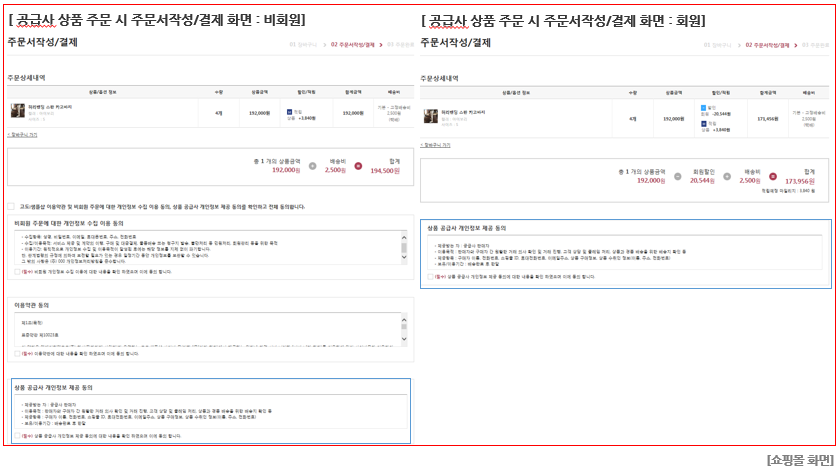
Task: Check the 비회원 개인정보 수집 이용 agreement checkbox
Action: pyautogui.click(x=17, y=272)
